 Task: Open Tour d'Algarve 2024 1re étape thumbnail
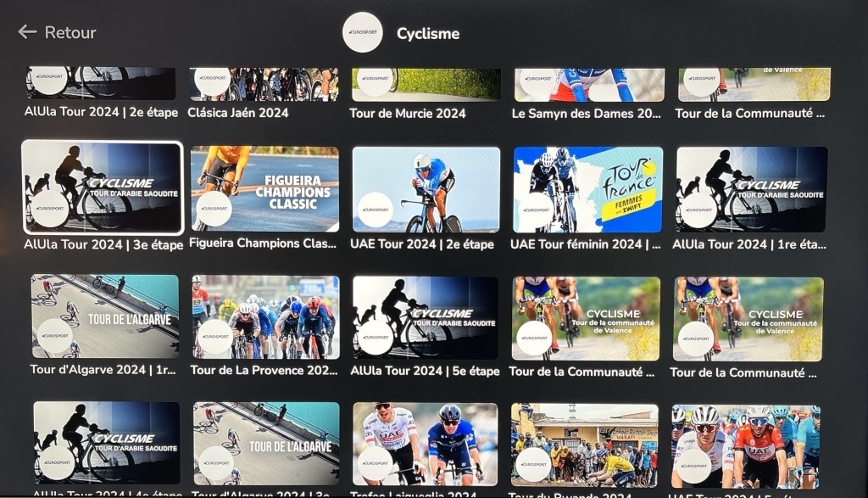tap(105, 316)
